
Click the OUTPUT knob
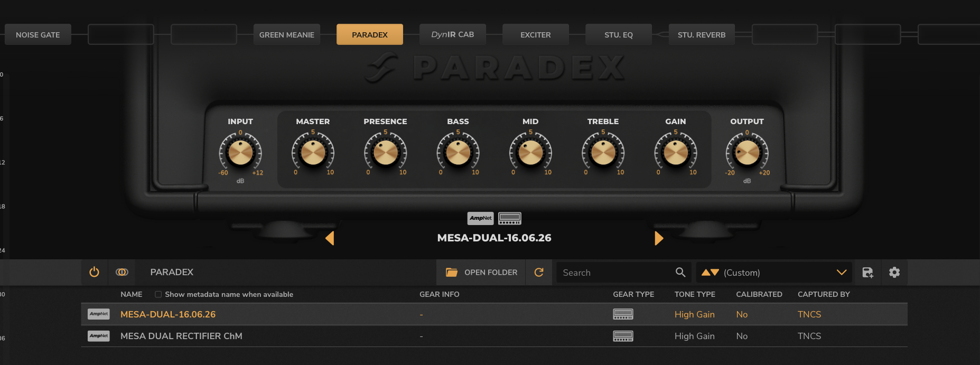[x=747, y=153]
